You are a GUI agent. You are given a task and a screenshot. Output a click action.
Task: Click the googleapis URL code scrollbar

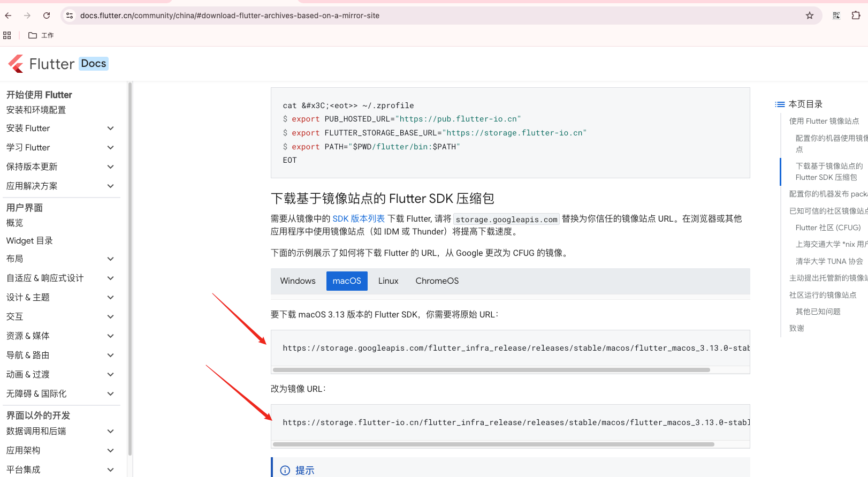coord(491,370)
